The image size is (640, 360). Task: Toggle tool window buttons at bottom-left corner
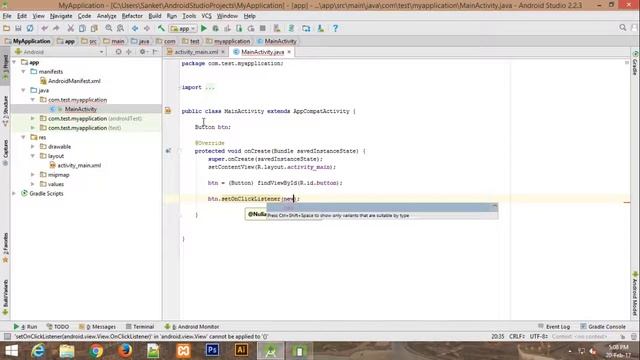click(7, 336)
